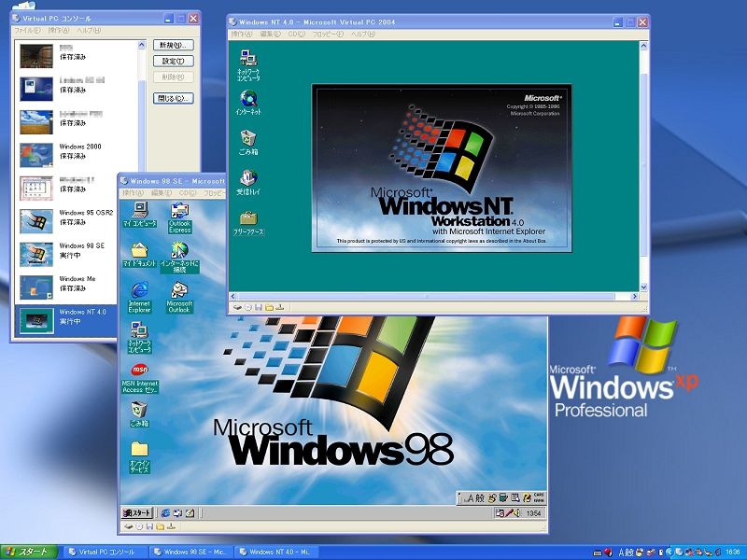Click the XP taskbar clock showing 16:36
Screen dimensions: 747x560
pos(733,553)
